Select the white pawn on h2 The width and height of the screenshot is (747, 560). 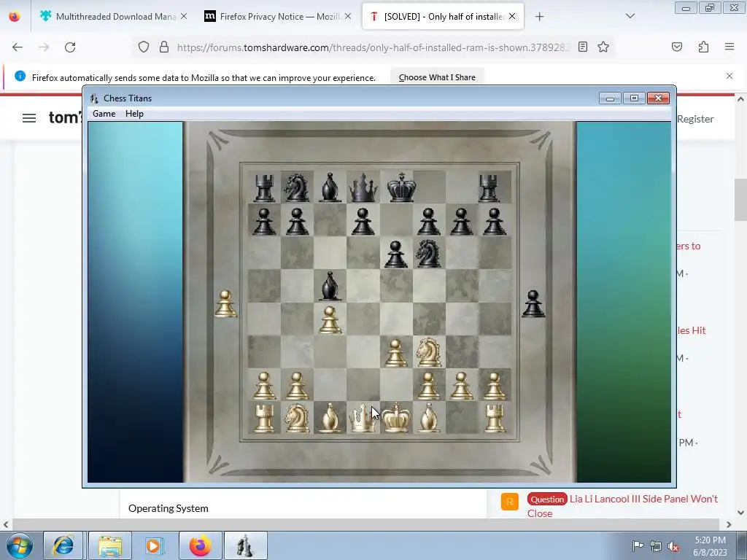click(495, 385)
